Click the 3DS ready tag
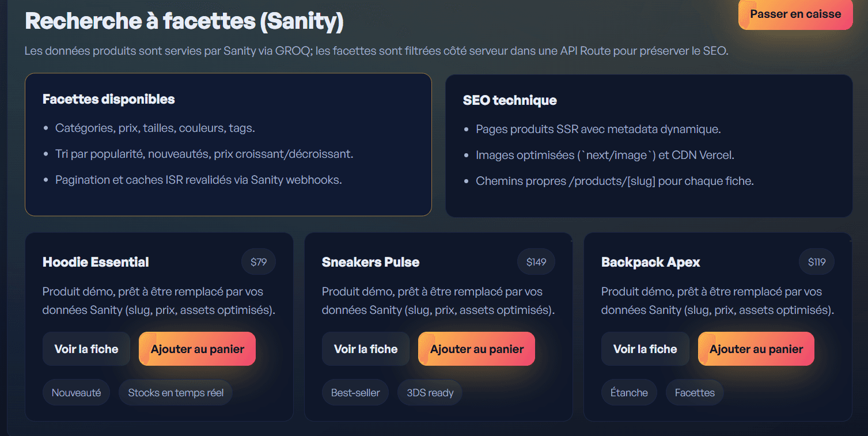868x436 pixels. 430,393
